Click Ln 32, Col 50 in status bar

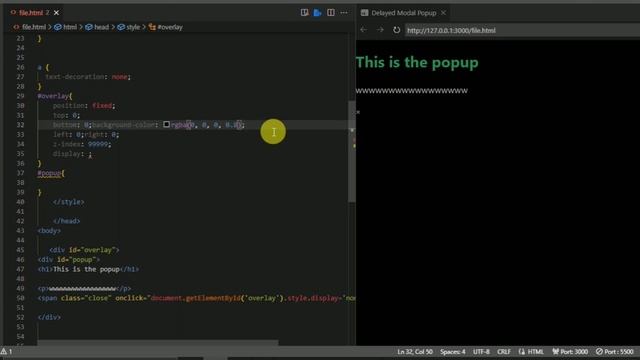click(415, 352)
